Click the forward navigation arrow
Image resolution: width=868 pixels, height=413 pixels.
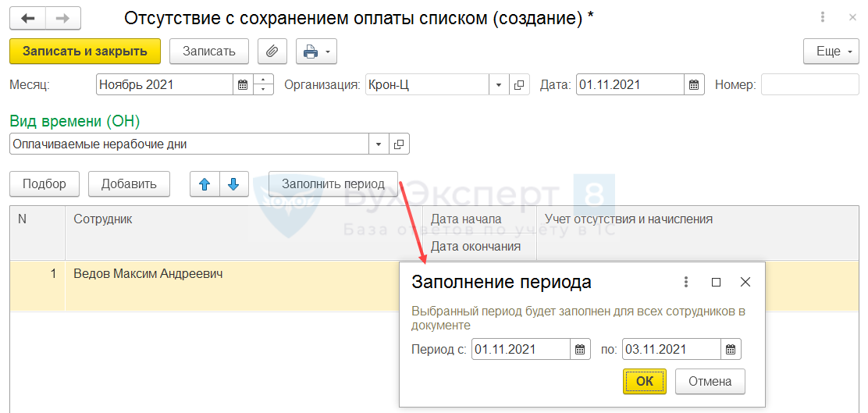click(64, 17)
